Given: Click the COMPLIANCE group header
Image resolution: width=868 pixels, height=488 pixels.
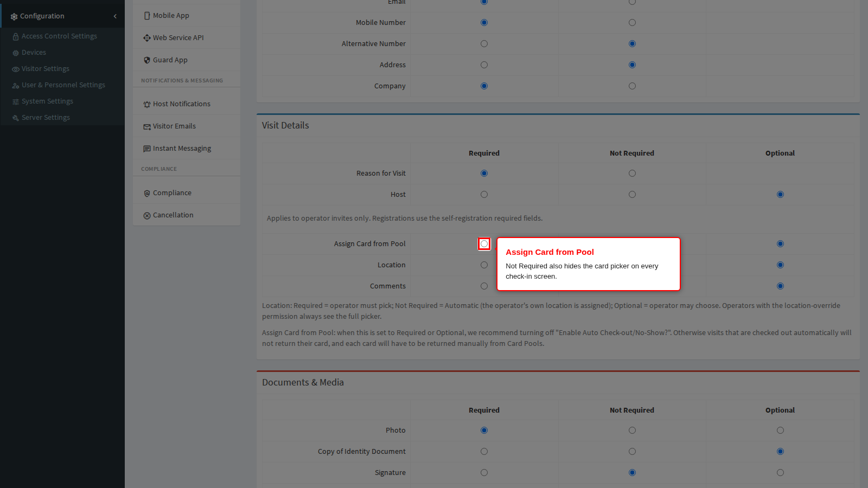Looking at the screenshot, I should [x=159, y=169].
